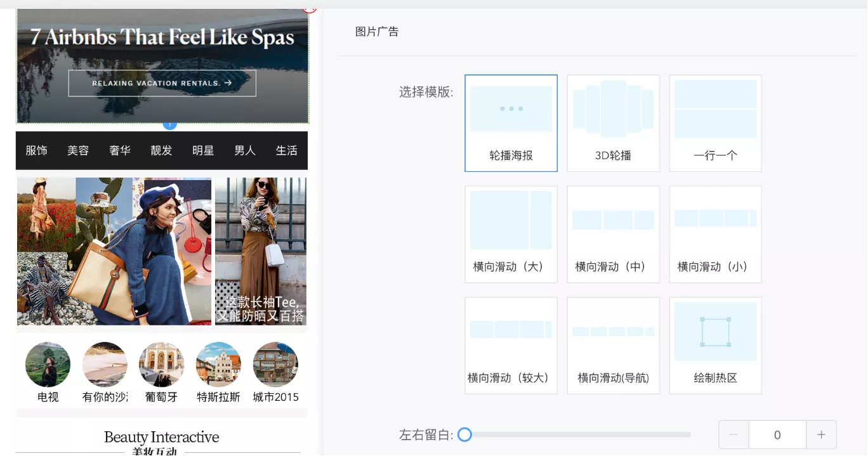
Task: Switch to the 靓发 navigation tab
Action: click(x=161, y=150)
